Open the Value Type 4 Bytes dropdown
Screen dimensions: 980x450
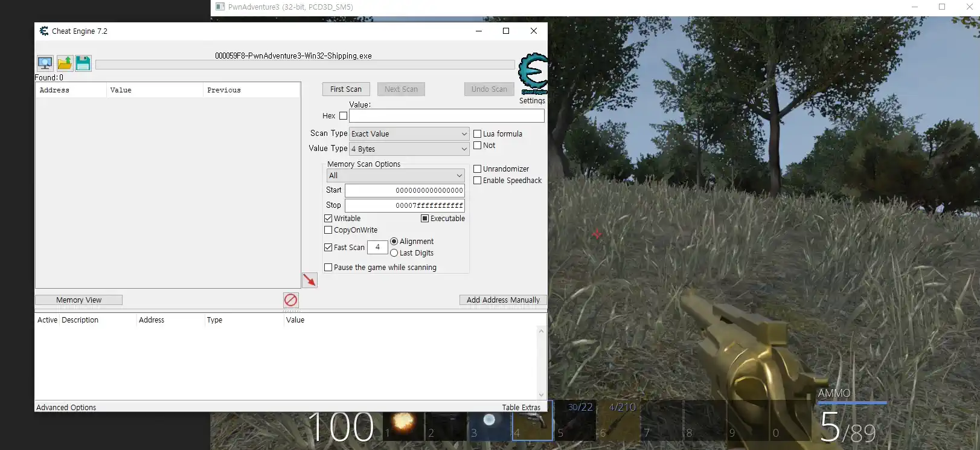tap(409, 149)
